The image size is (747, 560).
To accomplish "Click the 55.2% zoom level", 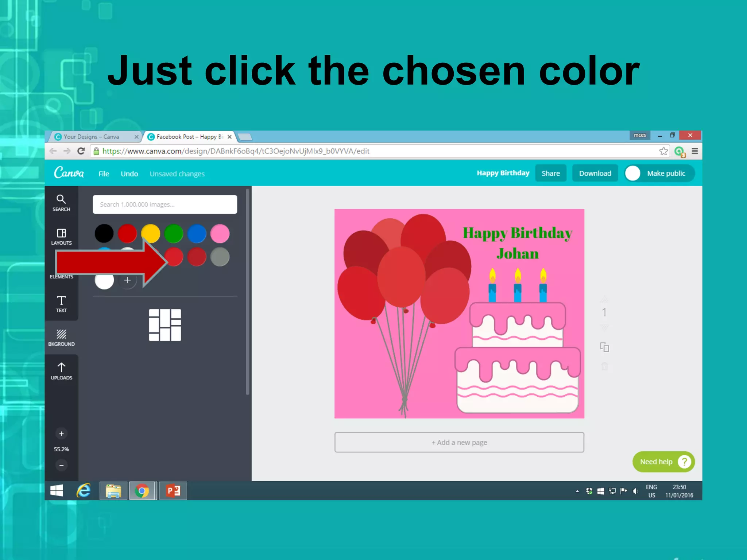I will [x=61, y=449].
